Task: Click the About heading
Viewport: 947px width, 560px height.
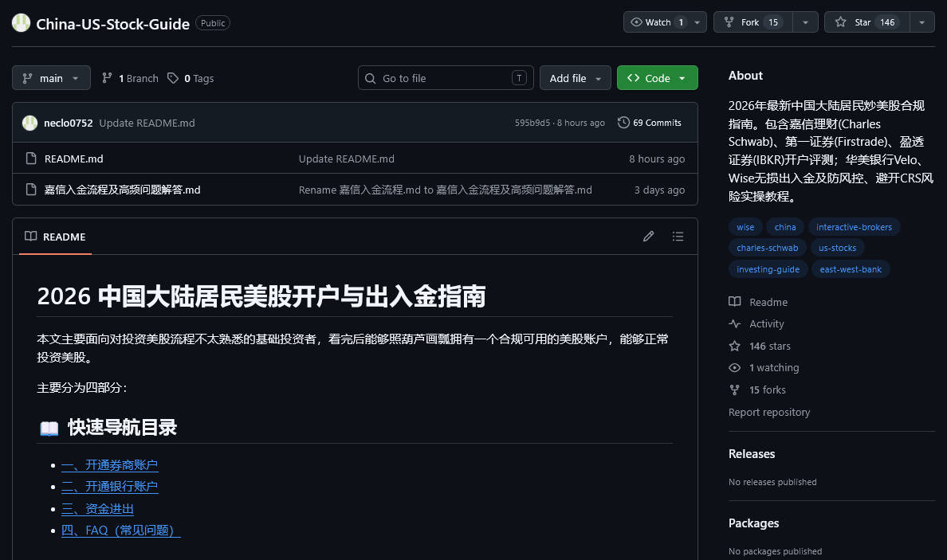Action: coord(745,76)
